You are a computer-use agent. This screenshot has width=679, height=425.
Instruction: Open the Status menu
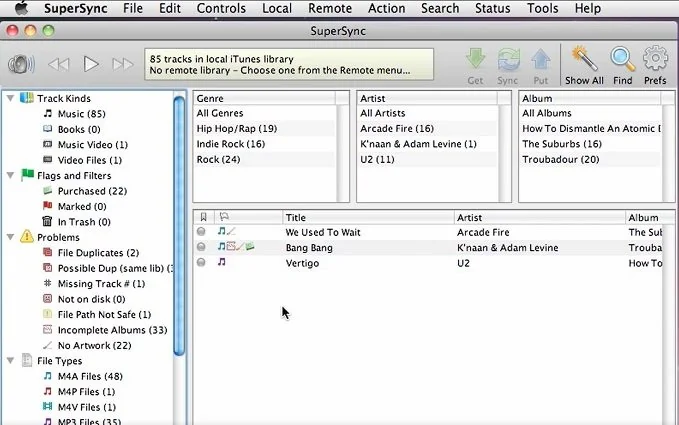pyautogui.click(x=493, y=8)
